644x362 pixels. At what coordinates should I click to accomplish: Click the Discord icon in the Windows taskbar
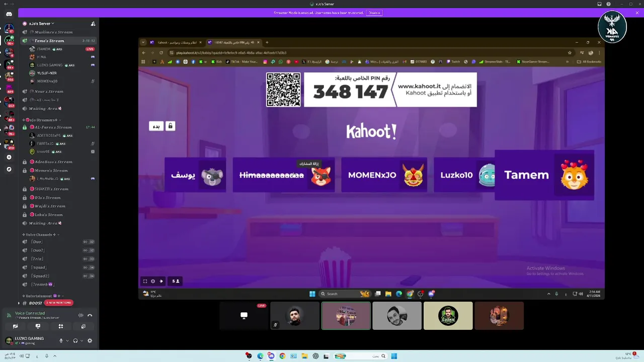(271, 356)
